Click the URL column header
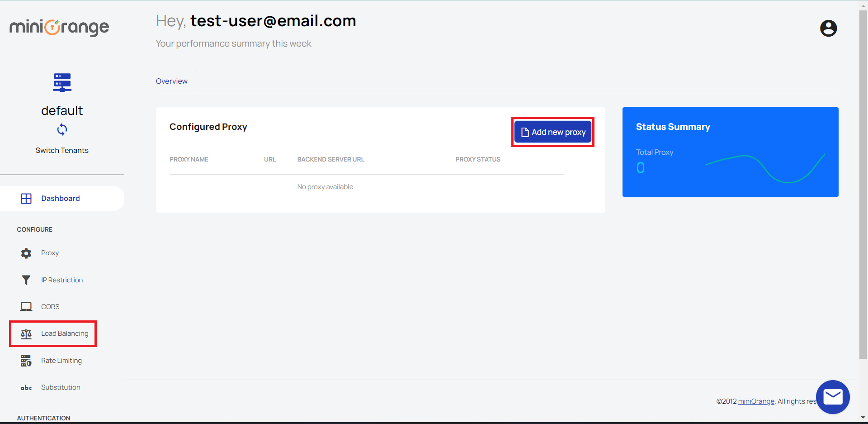868x424 pixels. (x=270, y=159)
